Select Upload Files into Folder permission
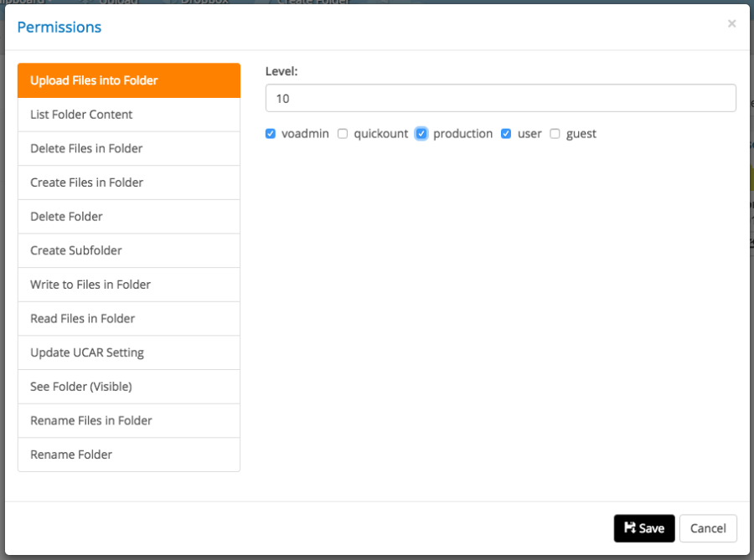Screen dimensions: 754x560 coord(129,80)
